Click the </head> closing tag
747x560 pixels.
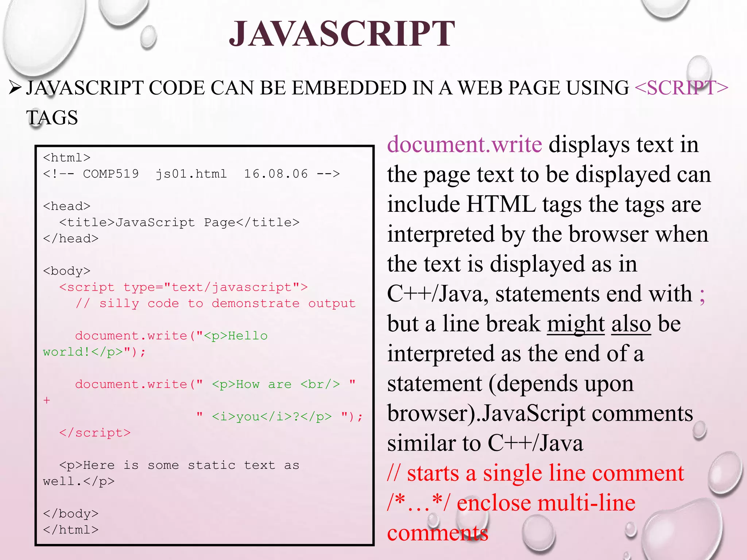pyautogui.click(x=71, y=238)
